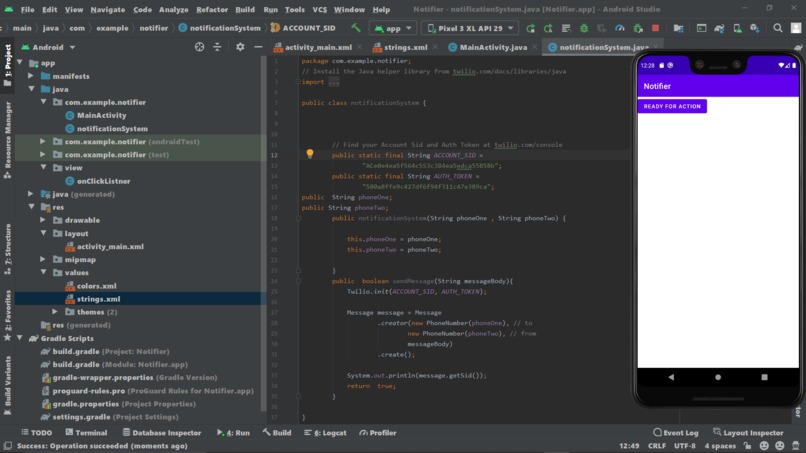Click the SDK Manager toolbar icon
Screen dimensions: 806x453
click(x=755, y=28)
